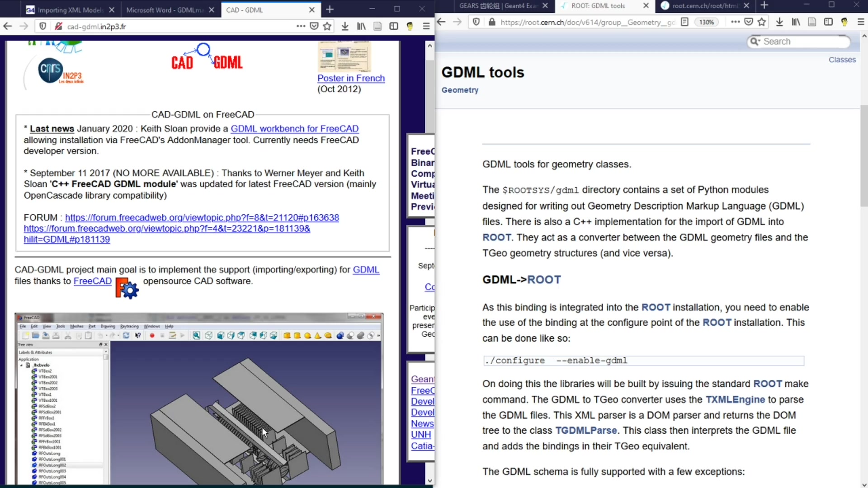
Task: Open downloads panel in the left browser
Action: point(345,26)
